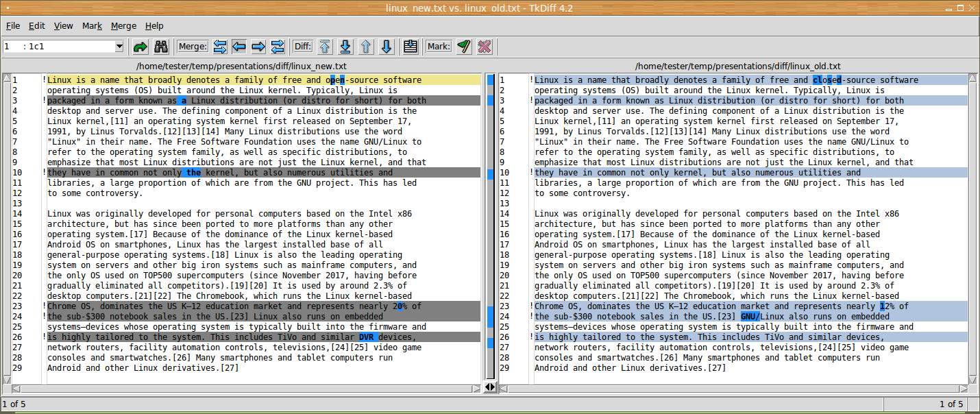Screen dimensions: 980x414
Task: Jump to the last diff
Action: point(345,47)
